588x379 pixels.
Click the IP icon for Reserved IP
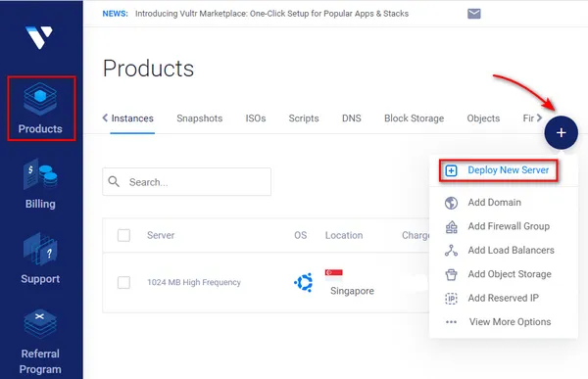451,299
